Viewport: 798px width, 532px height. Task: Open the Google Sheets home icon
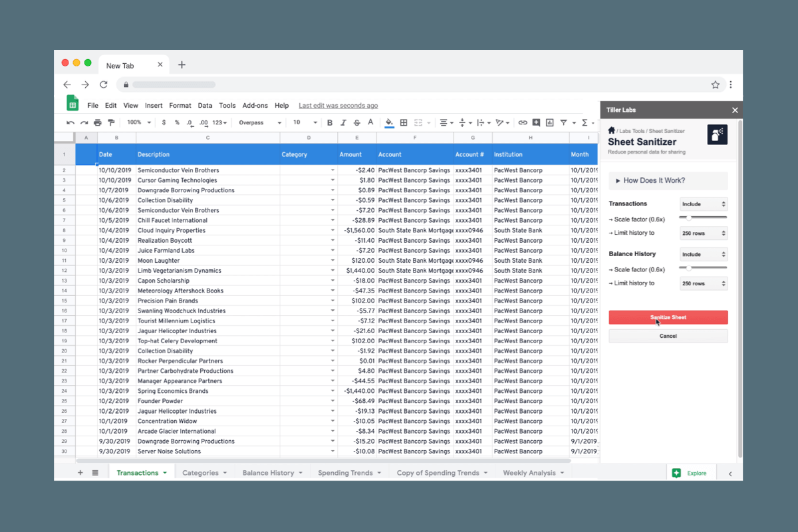[x=72, y=103]
